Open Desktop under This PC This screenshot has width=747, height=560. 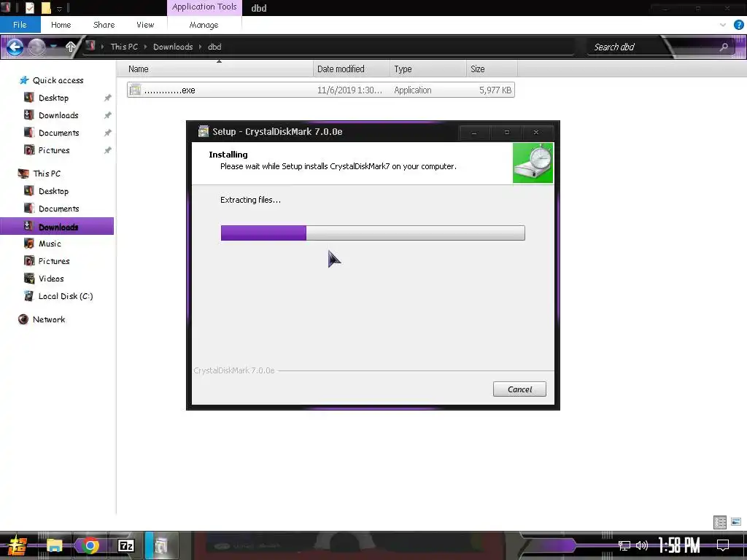click(x=53, y=191)
